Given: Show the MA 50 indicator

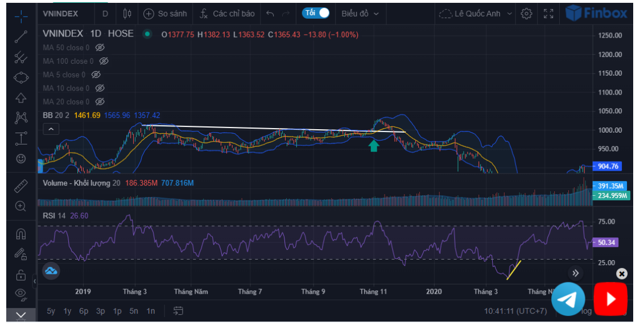Looking at the screenshot, I should click(100, 48).
